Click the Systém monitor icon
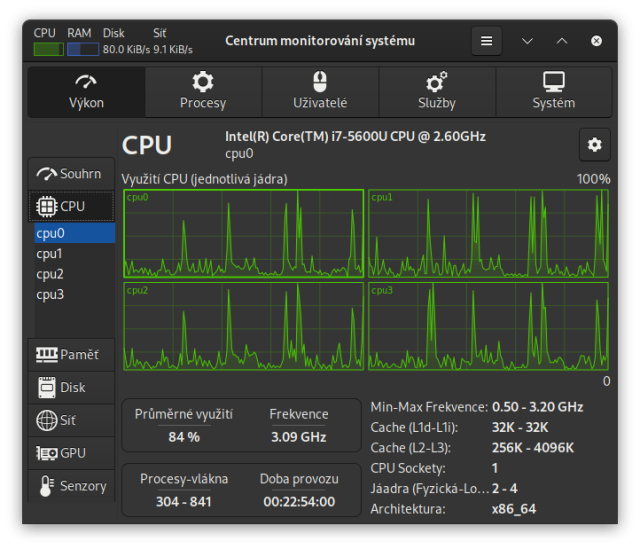The image size is (640, 549). pyautogui.click(x=554, y=82)
